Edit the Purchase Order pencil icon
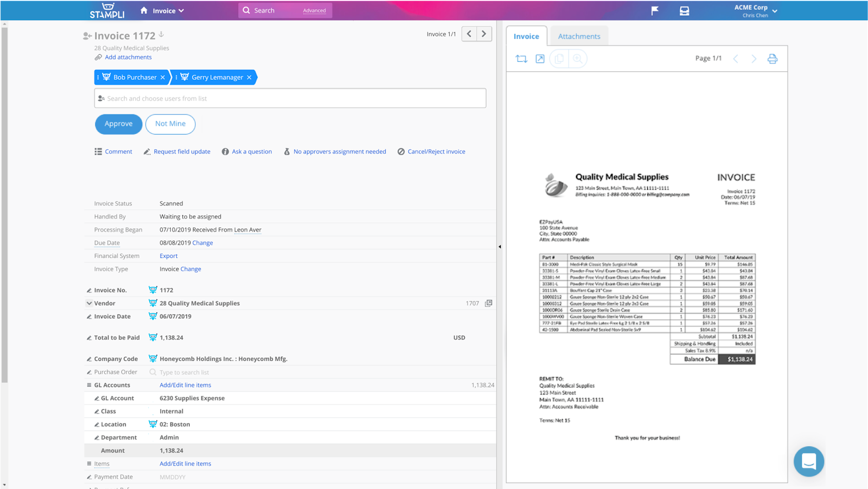Screen dimensions: 868x489 (89, 372)
